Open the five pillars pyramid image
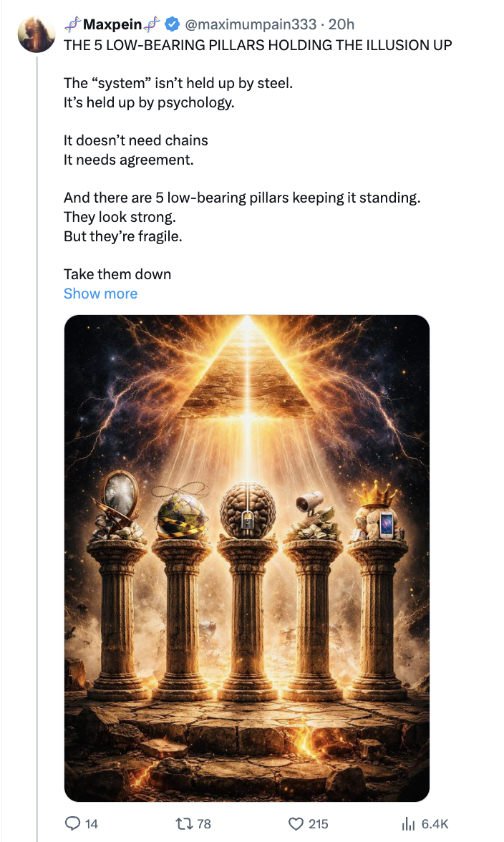This screenshot has width=504, height=842. tap(247, 558)
